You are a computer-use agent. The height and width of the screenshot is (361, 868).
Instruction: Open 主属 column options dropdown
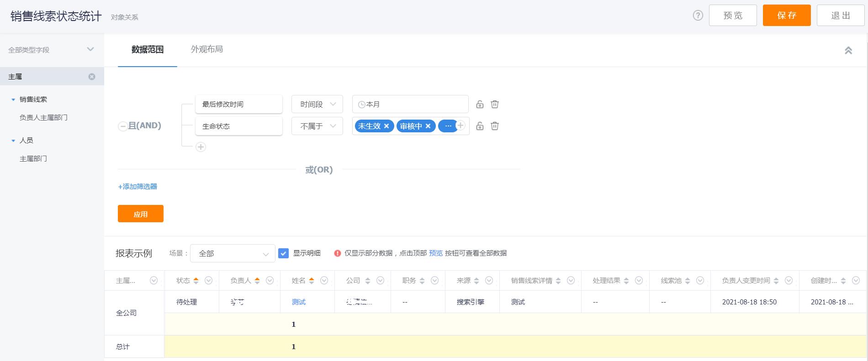[154, 281]
